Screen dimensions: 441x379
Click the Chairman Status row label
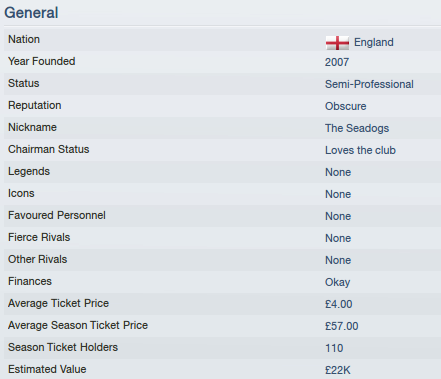tap(49, 149)
